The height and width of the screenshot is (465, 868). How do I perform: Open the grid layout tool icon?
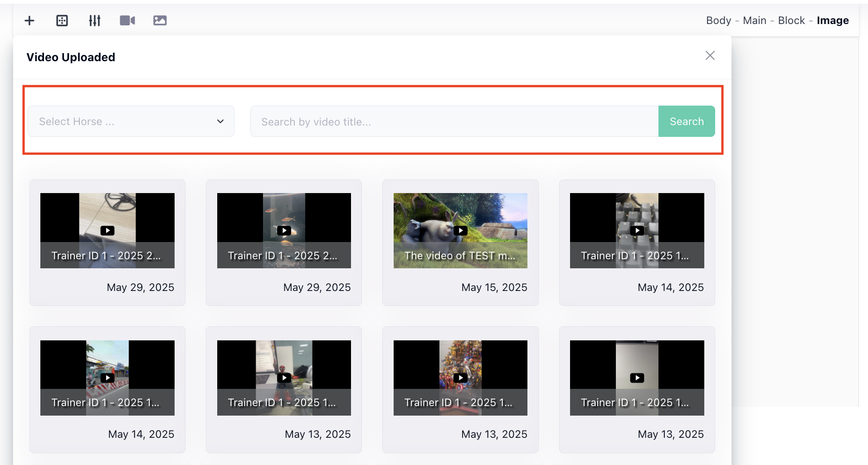click(62, 20)
